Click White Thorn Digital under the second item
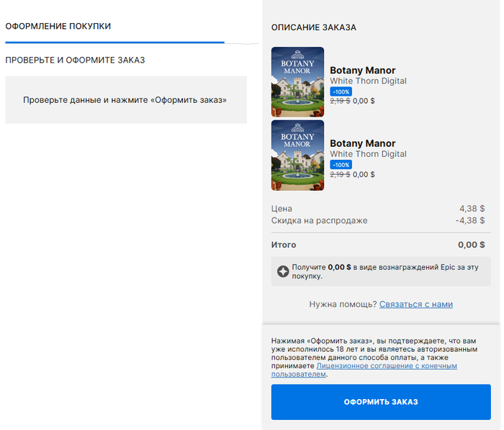 click(x=367, y=154)
